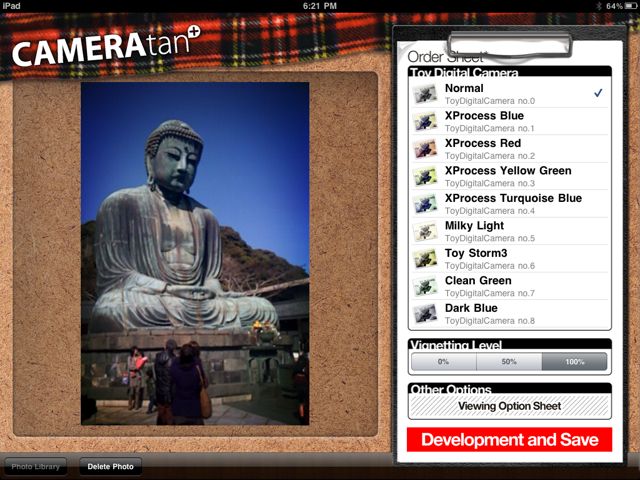Select Milky Light filter label
Image resolution: width=640 pixels, height=480 pixels.
pyautogui.click(x=474, y=226)
